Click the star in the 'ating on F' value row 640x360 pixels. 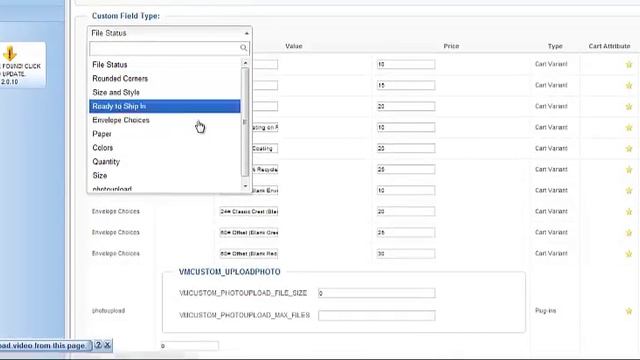[629, 127]
